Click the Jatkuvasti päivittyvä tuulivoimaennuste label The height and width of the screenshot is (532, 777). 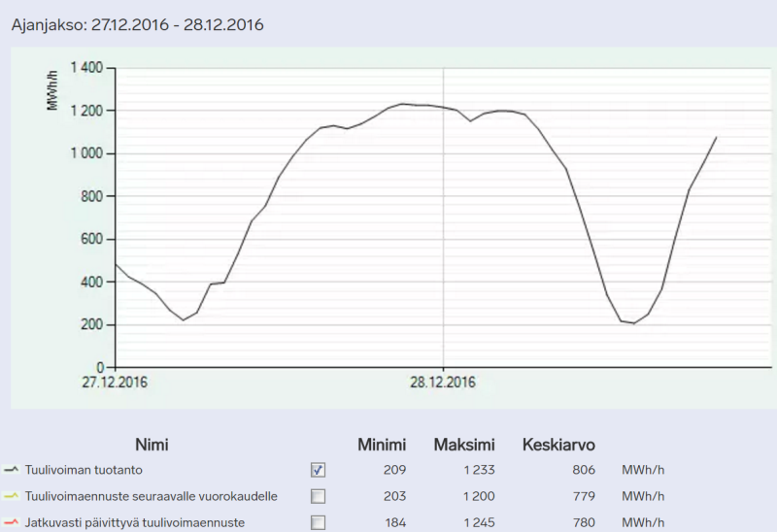pos(133,523)
